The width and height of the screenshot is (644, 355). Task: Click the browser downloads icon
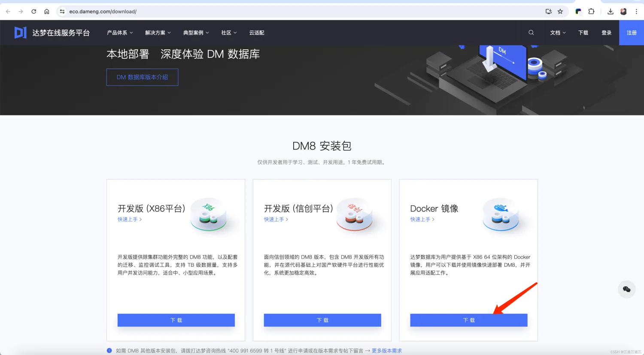pyautogui.click(x=610, y=11)
